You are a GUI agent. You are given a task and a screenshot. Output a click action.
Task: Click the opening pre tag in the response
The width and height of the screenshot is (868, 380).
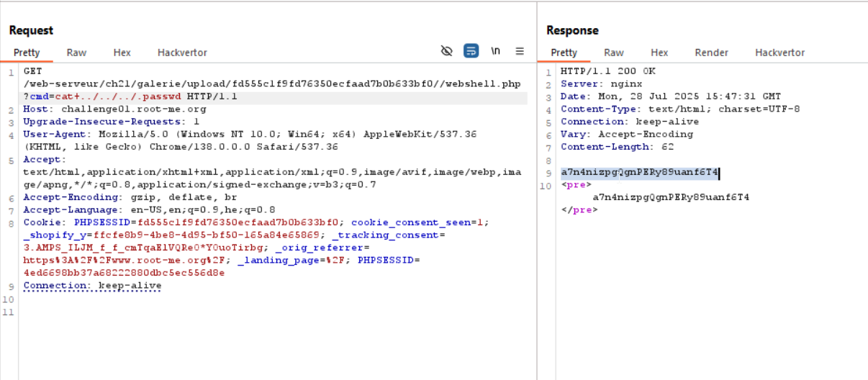[x=572, y=184]
